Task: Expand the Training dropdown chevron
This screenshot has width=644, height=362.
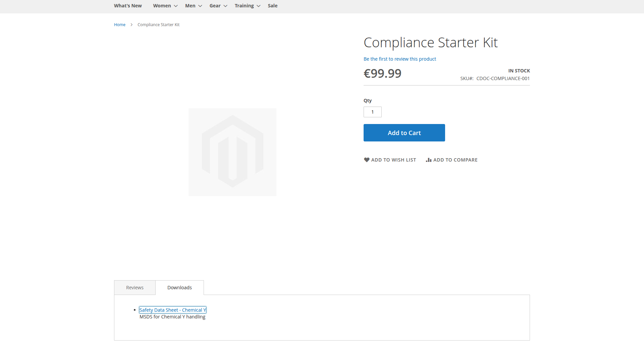Action: (259, 6)
